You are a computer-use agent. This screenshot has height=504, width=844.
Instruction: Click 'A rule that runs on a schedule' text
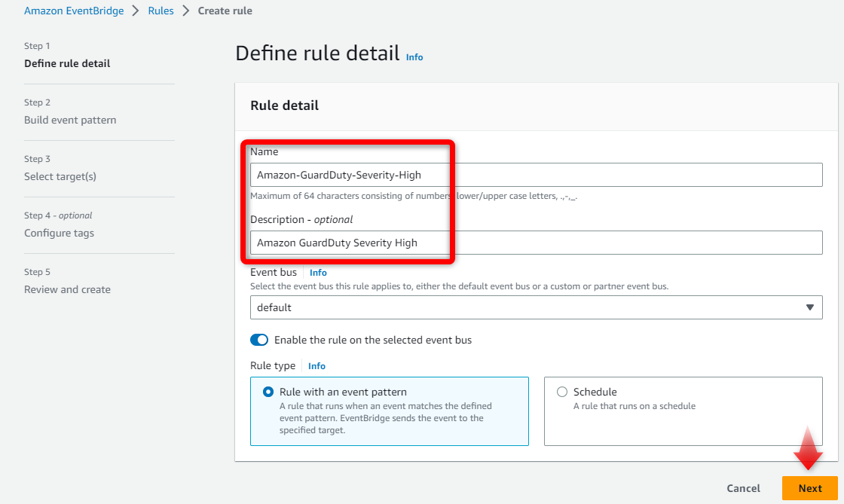coord(634,406)
